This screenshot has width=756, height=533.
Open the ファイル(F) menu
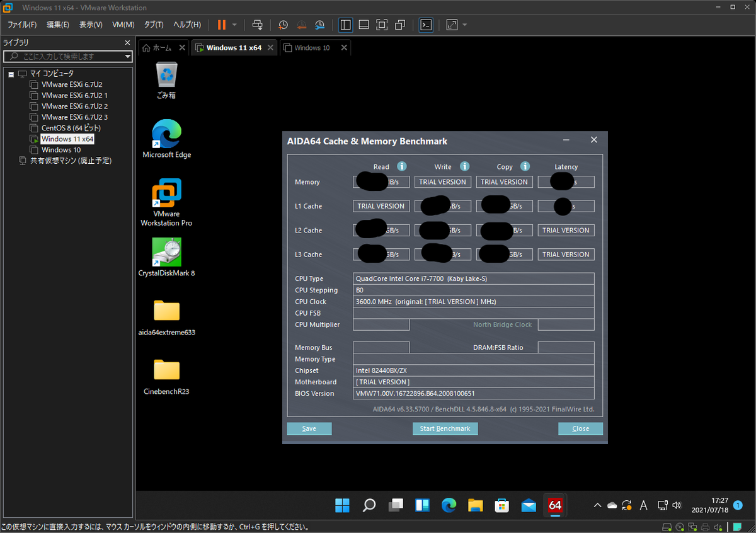(22, 25)
